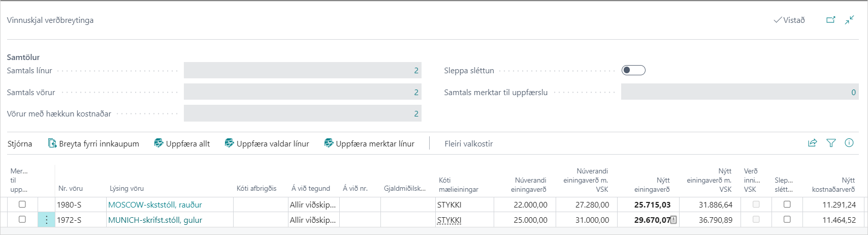
Task: Click the collapse page arrows icon
Action: pos(849,20)
